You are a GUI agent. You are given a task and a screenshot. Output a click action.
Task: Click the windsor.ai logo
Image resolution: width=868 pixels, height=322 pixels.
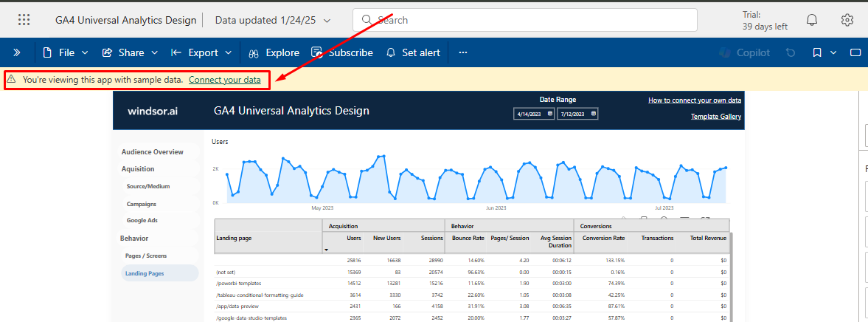coord(153,111)
